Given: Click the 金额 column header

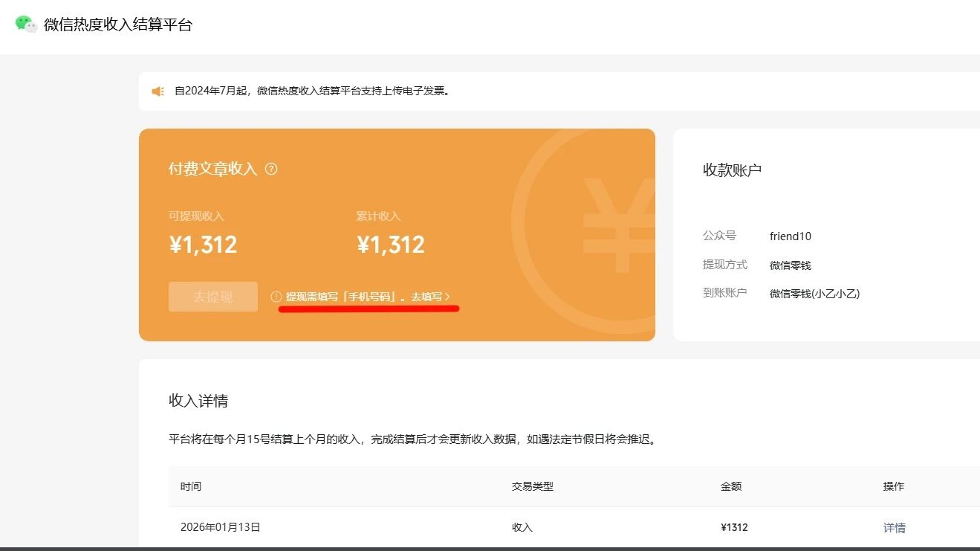Looking at the screenshot, I should point(731,486).
